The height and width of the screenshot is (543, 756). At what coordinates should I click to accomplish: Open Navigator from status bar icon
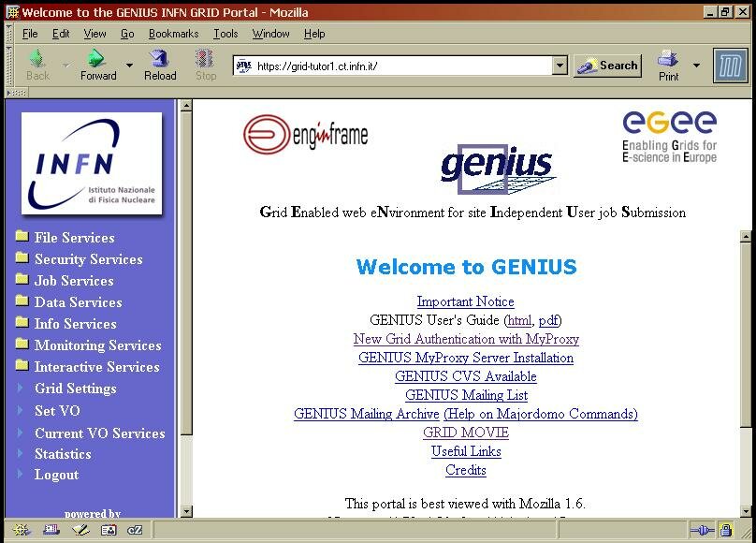pos(22,530)
